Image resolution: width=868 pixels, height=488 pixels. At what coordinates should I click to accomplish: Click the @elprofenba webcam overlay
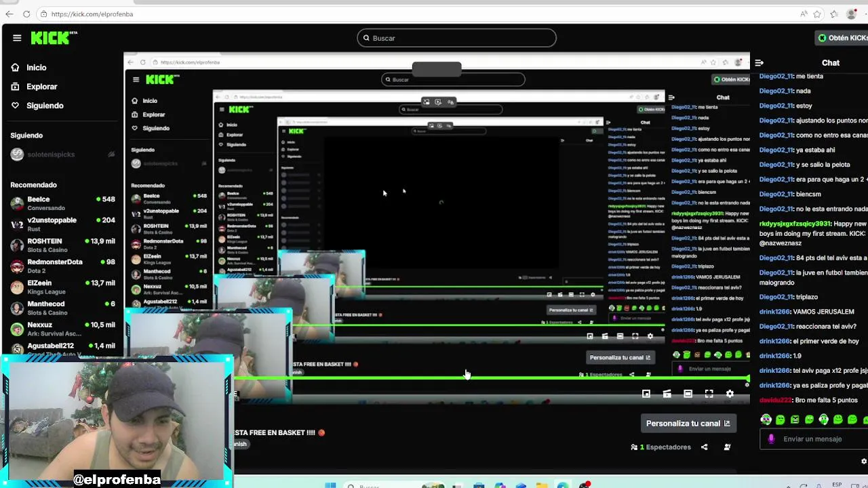[117, 420]
